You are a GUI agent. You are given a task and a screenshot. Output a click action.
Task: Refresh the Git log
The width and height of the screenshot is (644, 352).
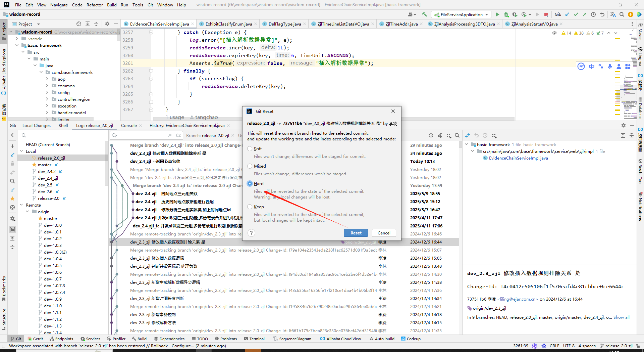click(x=431, y=135)
